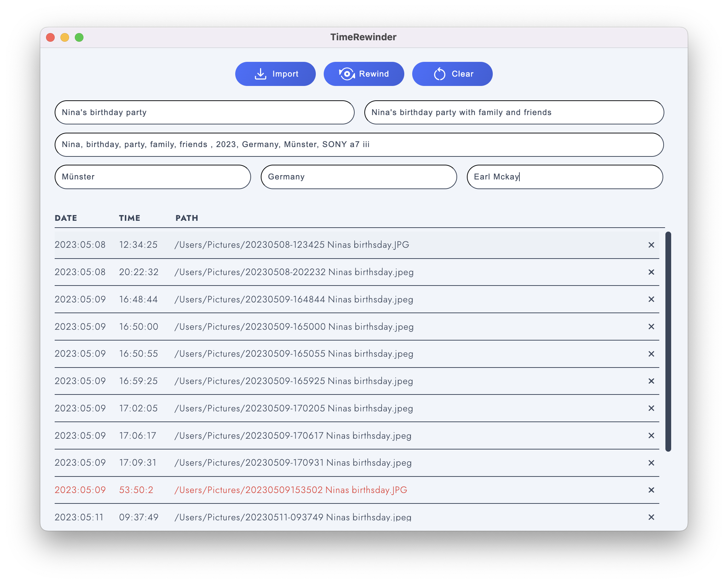Click the Germany country field
This screenshot has height=584, width=728.
click(359, 177)
